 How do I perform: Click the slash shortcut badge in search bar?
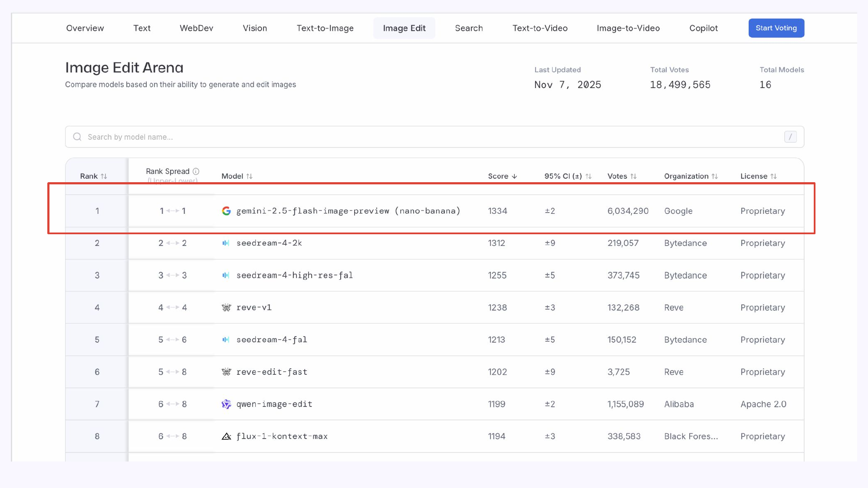[790, 137]
